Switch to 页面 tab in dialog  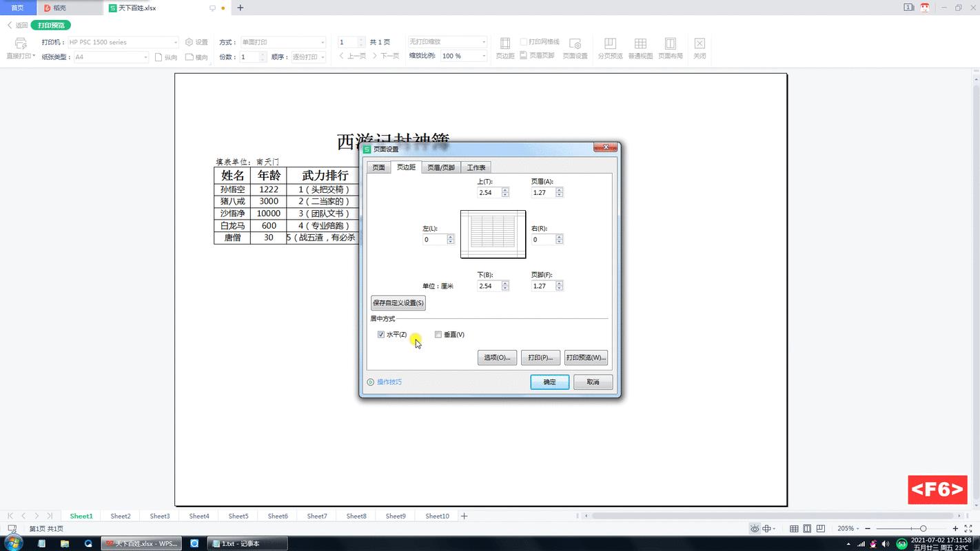[378, 167]
